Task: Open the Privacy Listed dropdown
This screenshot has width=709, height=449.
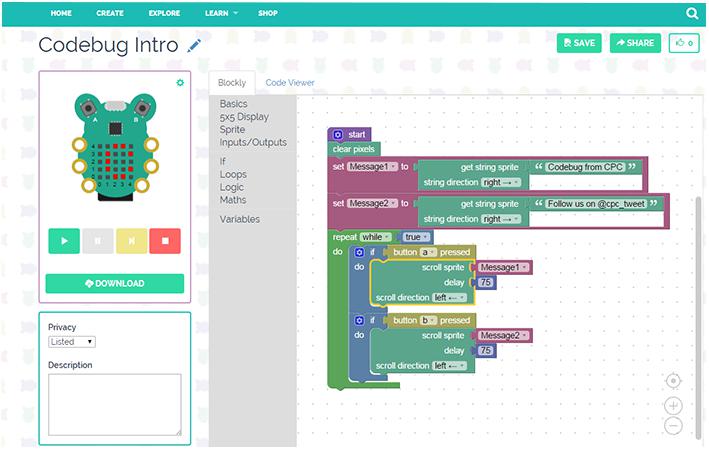Action: coord(72,342)
